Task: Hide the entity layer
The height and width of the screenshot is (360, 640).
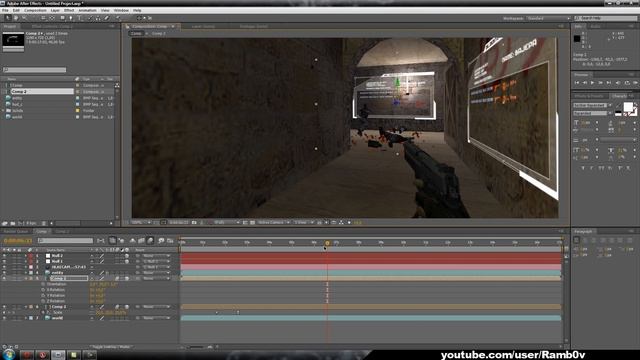Action: pyautogui.click(x=4, y=273)
